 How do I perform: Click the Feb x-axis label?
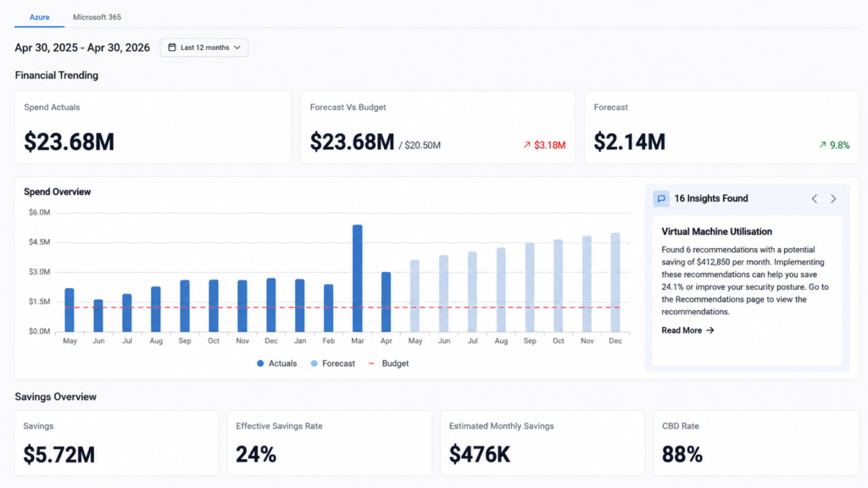click(329, 341)
